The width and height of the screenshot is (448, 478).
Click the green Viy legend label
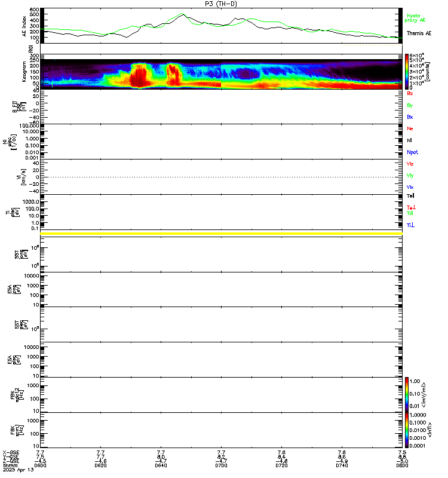(410, 176)
